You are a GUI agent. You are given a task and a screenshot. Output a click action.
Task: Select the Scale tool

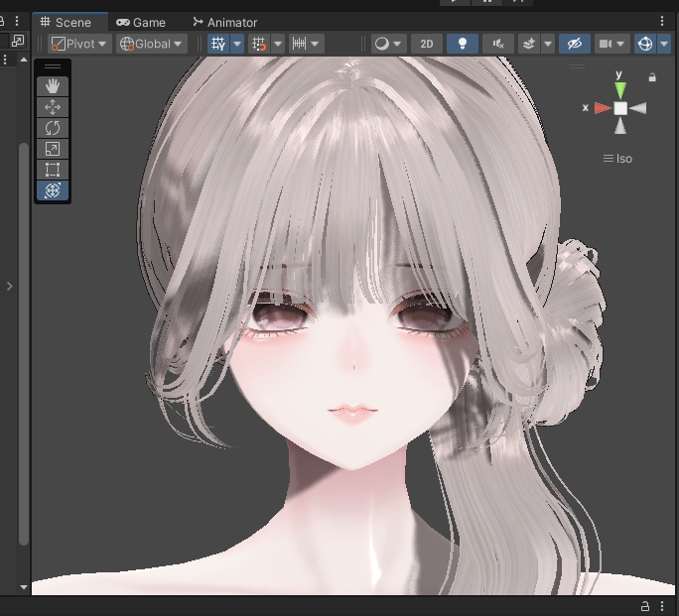53,149
